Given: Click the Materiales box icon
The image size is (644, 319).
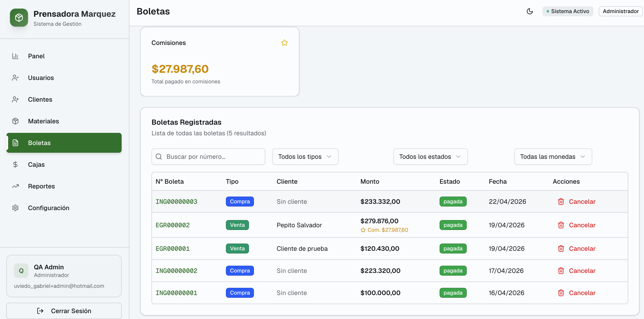Looking at the screenshot, I should point(15,121).
